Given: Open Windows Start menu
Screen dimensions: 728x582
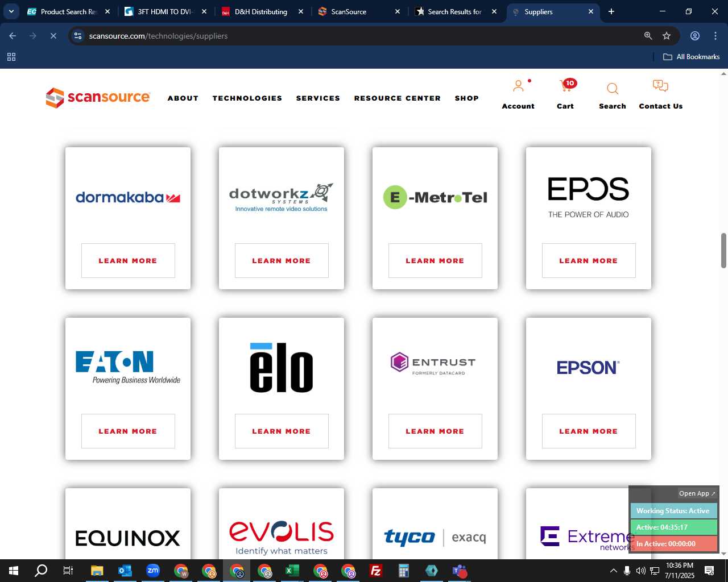Looking at the screenshot, I should tap(14, 571).
